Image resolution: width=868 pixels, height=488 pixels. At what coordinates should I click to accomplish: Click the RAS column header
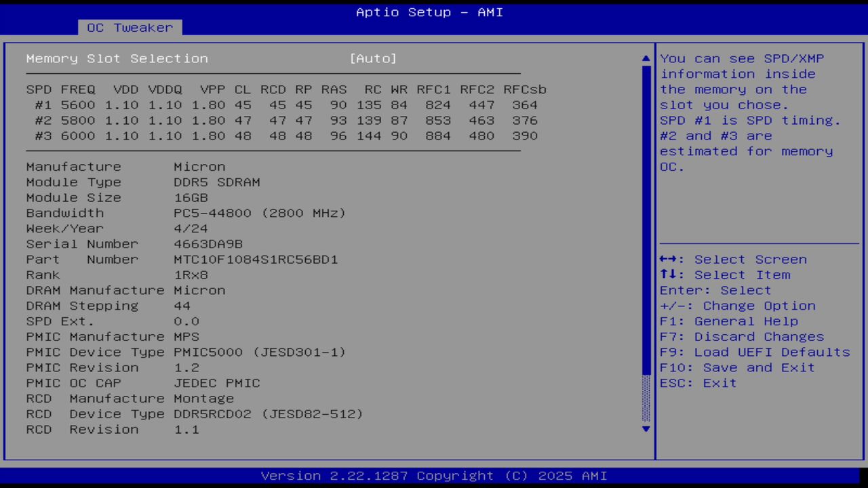pos(334,89)
